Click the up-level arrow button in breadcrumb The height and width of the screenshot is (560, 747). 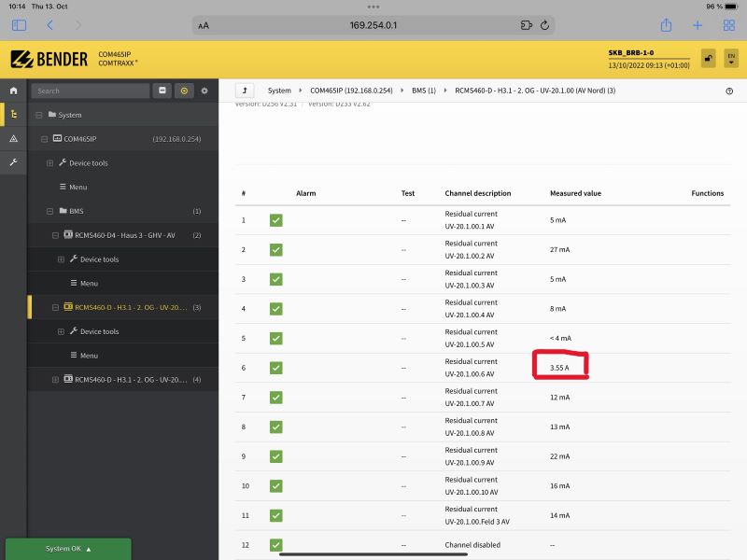pyautogui.click(x=245, y=91)
